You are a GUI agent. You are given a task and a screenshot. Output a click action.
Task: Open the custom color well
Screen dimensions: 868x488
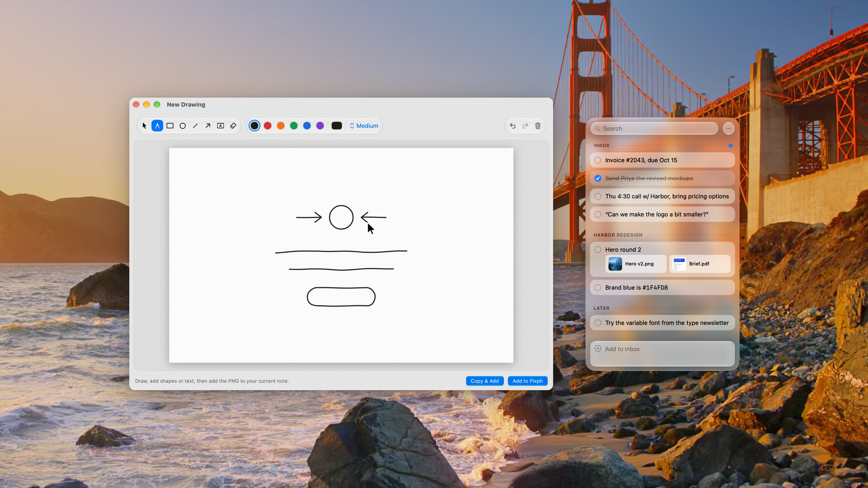coord(337,126)
